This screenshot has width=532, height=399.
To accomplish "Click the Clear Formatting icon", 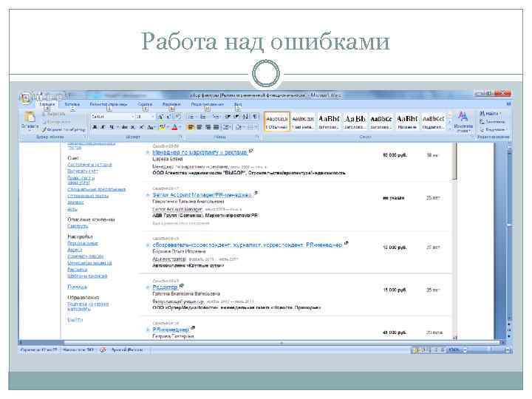I will point(179,117).
